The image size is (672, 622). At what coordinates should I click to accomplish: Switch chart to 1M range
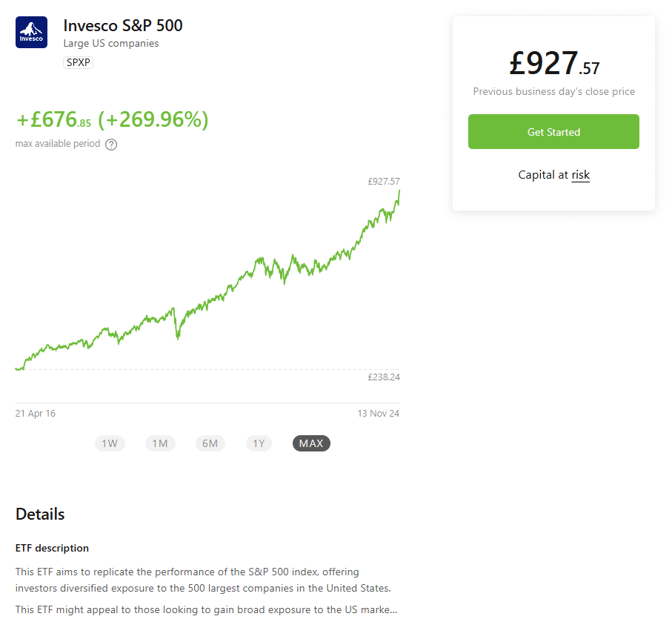160,443
